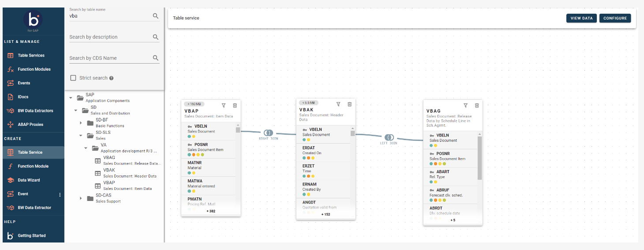The image size is (644, 250).
Task: Click the CONFIGURE button
Action: 615,18
